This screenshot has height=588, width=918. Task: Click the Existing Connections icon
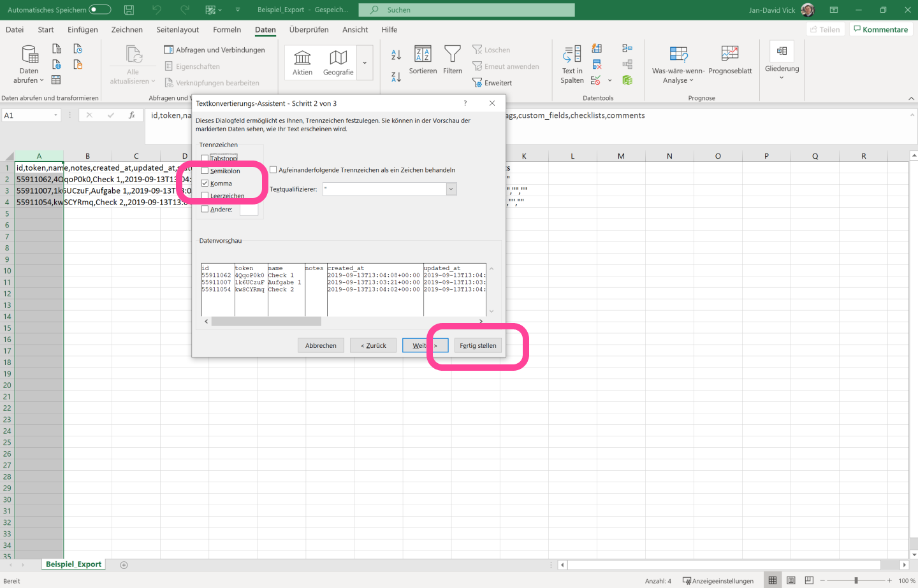pos(78,64)
